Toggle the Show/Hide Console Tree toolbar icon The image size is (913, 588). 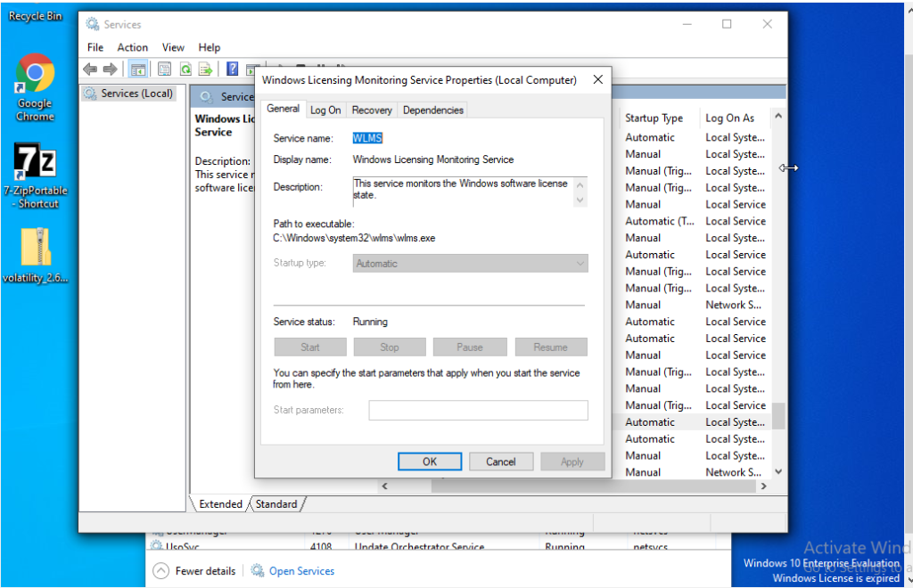coord(138,69)
